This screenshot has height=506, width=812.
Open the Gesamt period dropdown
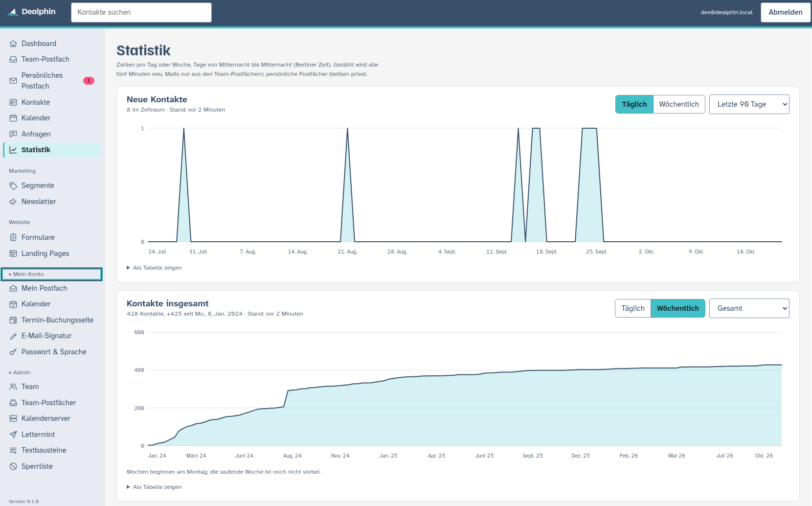[x=749, y=308]
